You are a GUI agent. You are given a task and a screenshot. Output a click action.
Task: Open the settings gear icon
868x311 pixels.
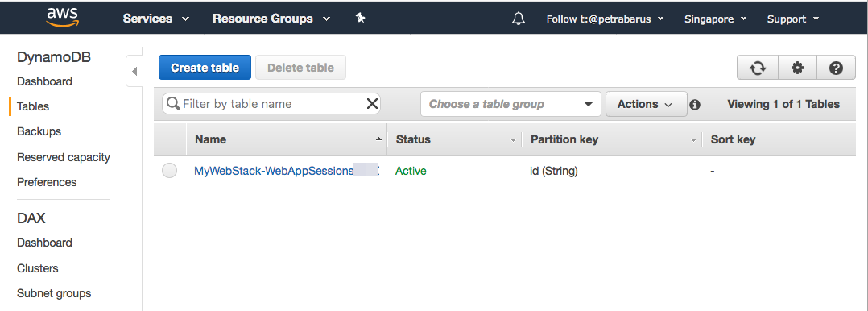797,68
